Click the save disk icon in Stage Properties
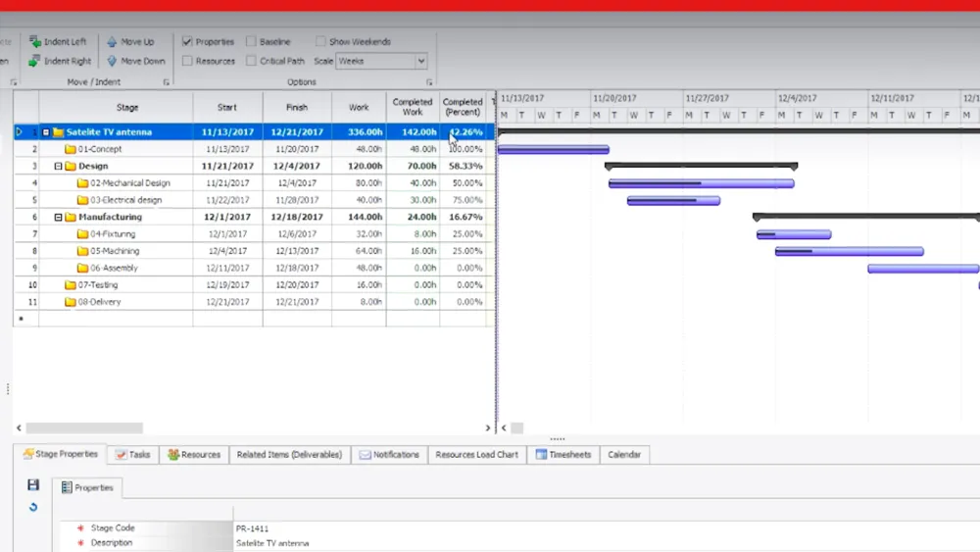Viewport: 980px width, 552px height. pos(33,484)
